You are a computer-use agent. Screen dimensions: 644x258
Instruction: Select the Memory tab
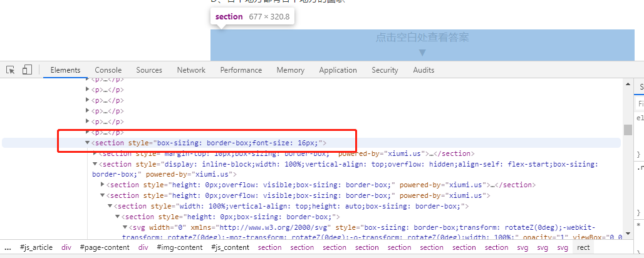pos(291,70)
